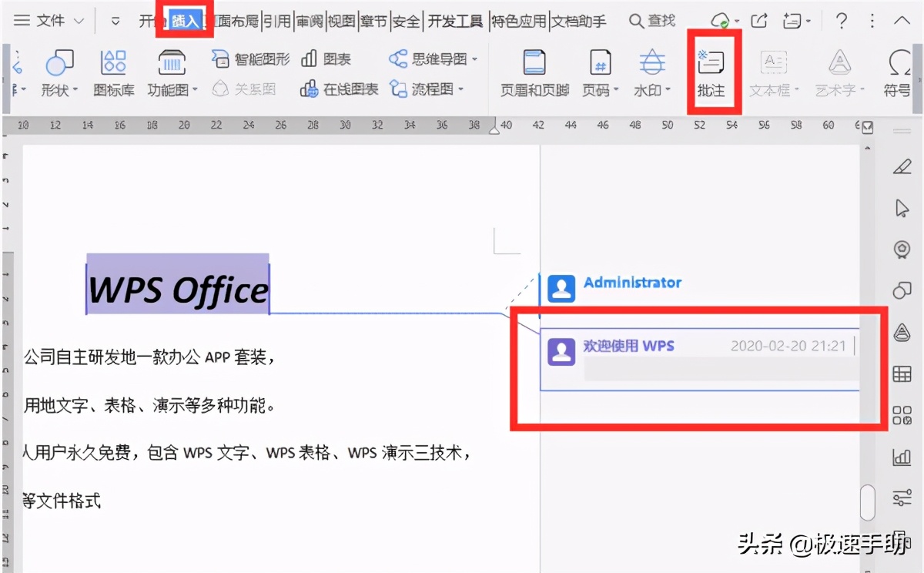Viewport: 924px width, 573px height.
Task: Click the document line ending 等文件格式
Action: 62,501
